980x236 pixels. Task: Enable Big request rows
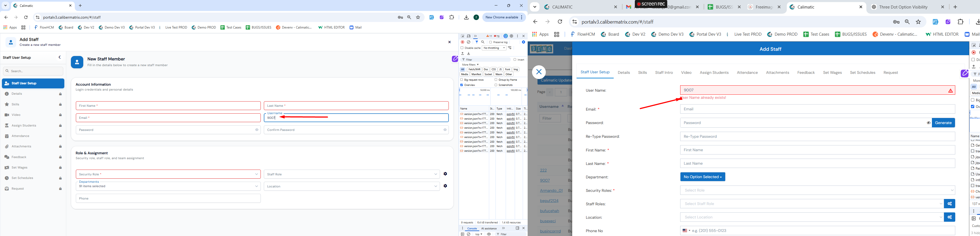pos(462,80)
